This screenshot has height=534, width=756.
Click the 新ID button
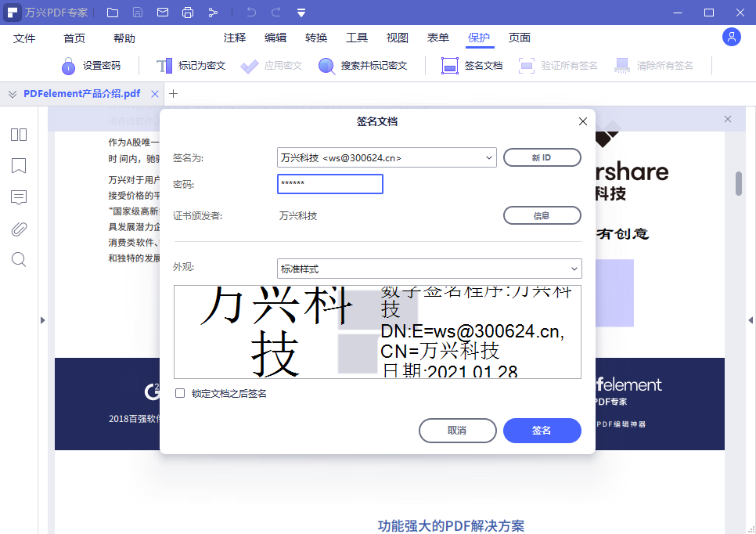(542, 157)
